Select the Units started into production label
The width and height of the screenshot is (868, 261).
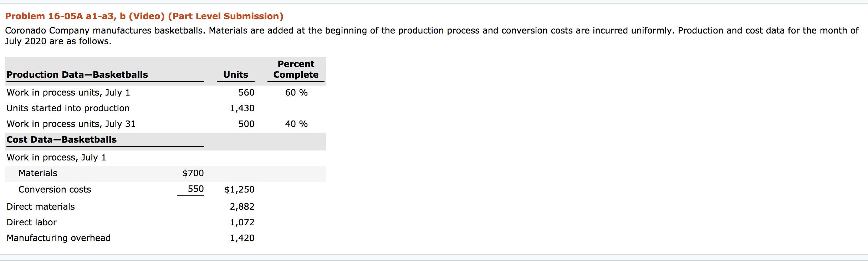point(68,108)
